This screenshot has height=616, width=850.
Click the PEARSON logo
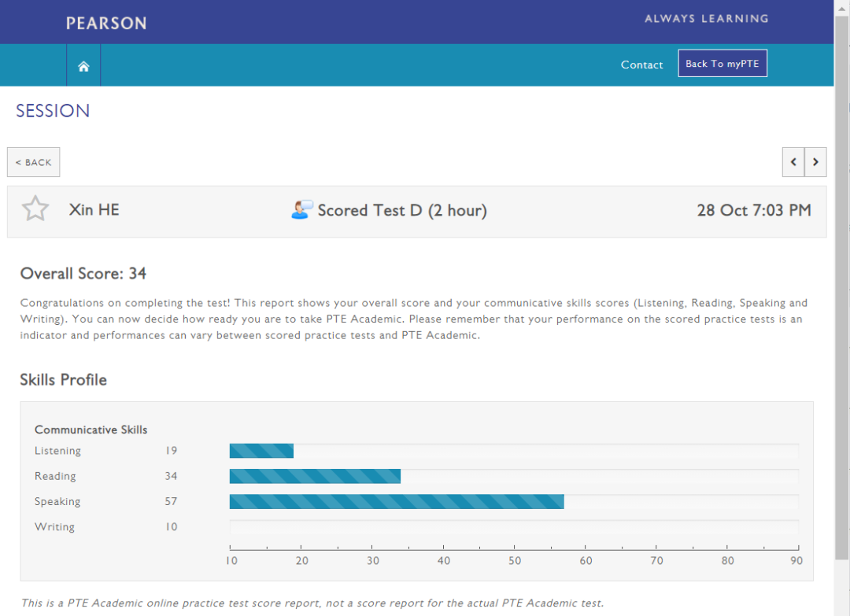[106, 24]
